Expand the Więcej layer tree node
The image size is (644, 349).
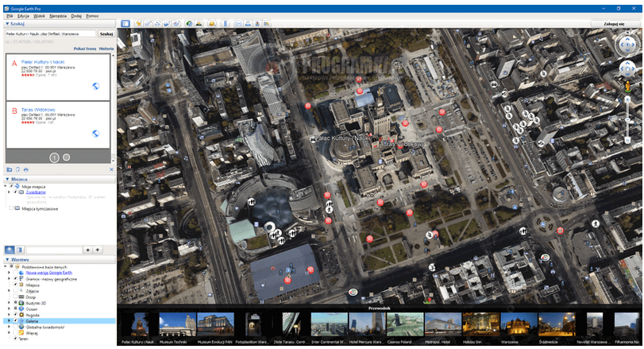tap(10, 333)
